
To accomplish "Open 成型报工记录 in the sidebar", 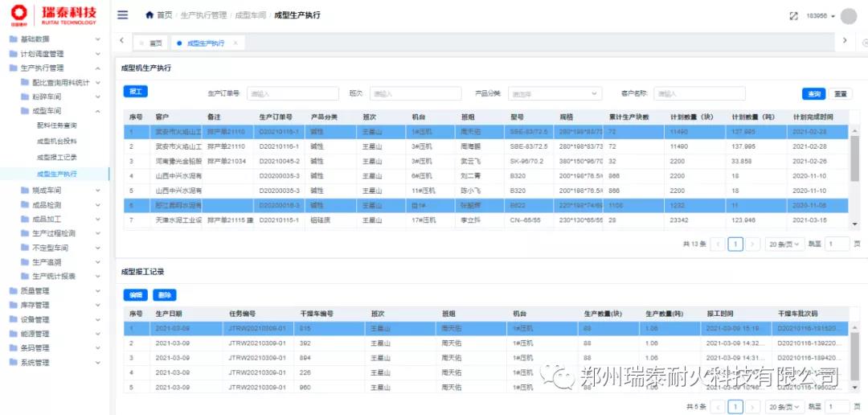I will (x=57, y=158).
